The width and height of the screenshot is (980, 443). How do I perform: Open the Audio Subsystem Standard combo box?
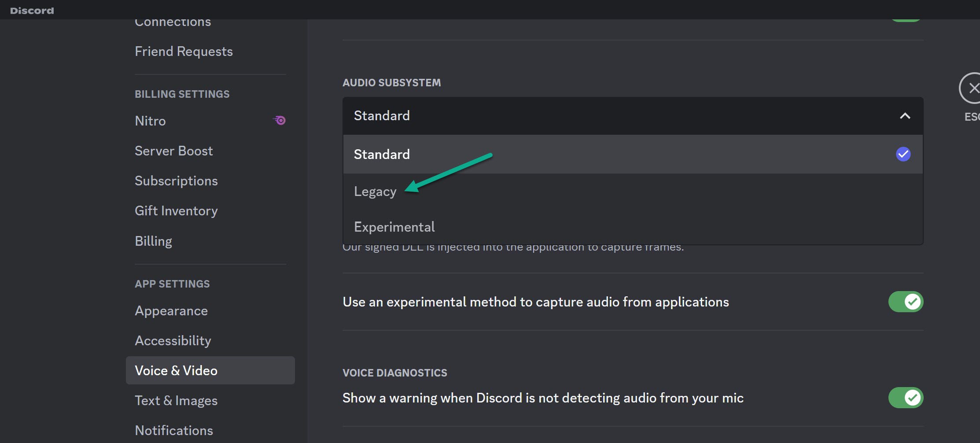point(633,116)
